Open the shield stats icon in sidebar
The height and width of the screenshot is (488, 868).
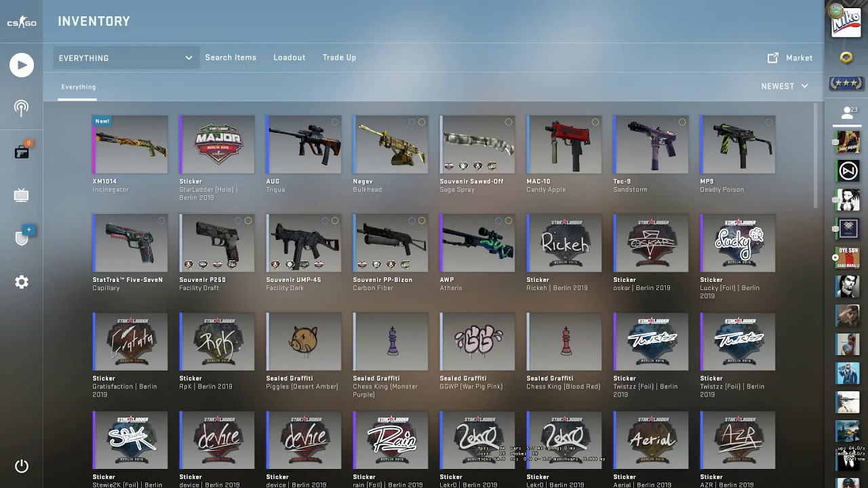point(22,238)
